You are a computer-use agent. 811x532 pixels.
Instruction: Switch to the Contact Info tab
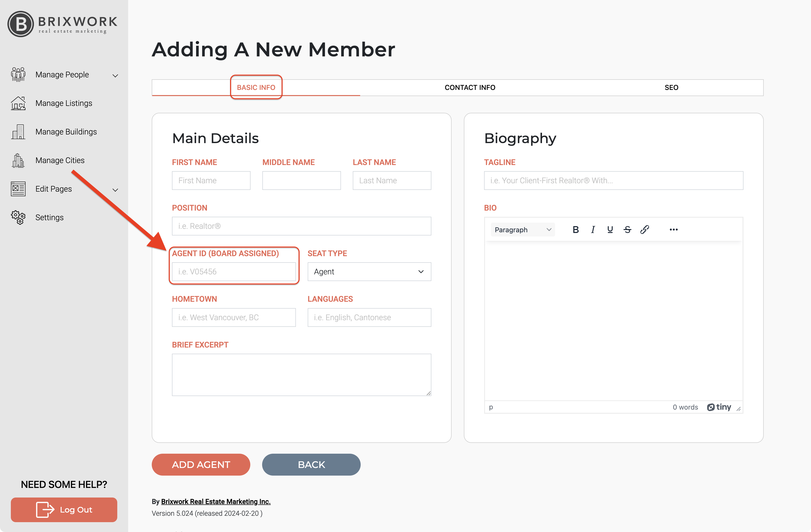pyautogui.click(x=470, y=87)
